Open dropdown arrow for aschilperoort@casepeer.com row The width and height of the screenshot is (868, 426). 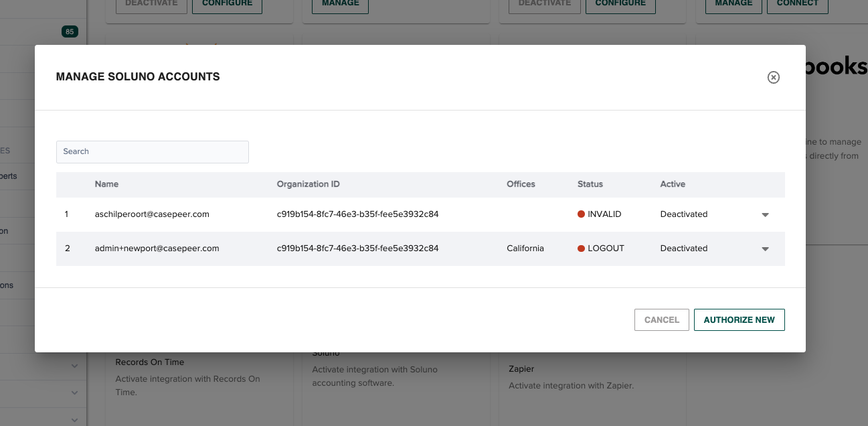(x=765, y=215)
